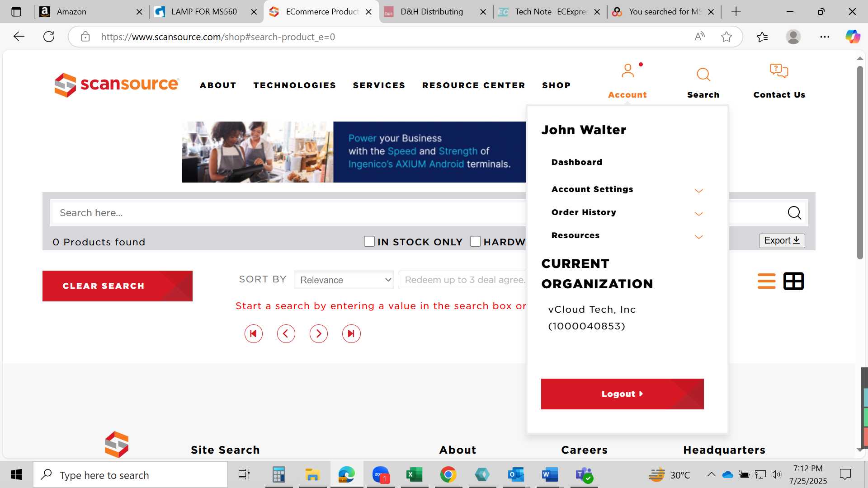868x488 pixels.
Task: Click the page vertical scrollbar thumb
Action: (x=860, y=163)
